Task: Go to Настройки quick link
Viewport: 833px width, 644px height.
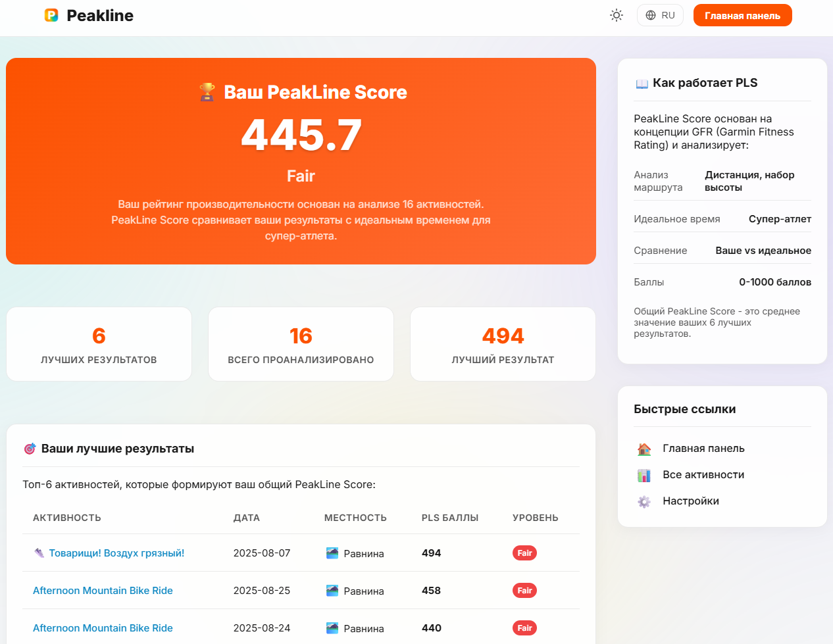Action: point(691,501)
